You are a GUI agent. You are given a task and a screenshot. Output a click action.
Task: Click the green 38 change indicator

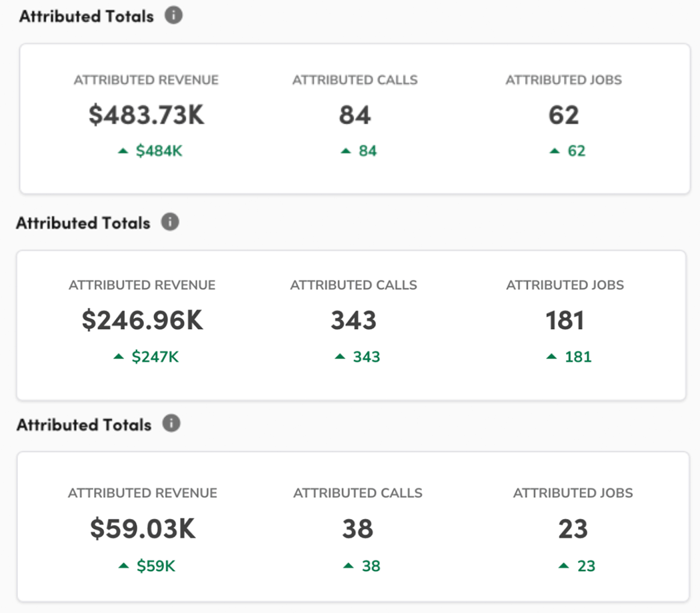click(x=371, y=566)
